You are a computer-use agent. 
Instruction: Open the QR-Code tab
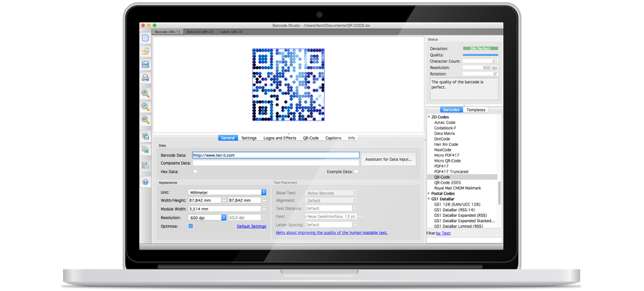(311, 138)
